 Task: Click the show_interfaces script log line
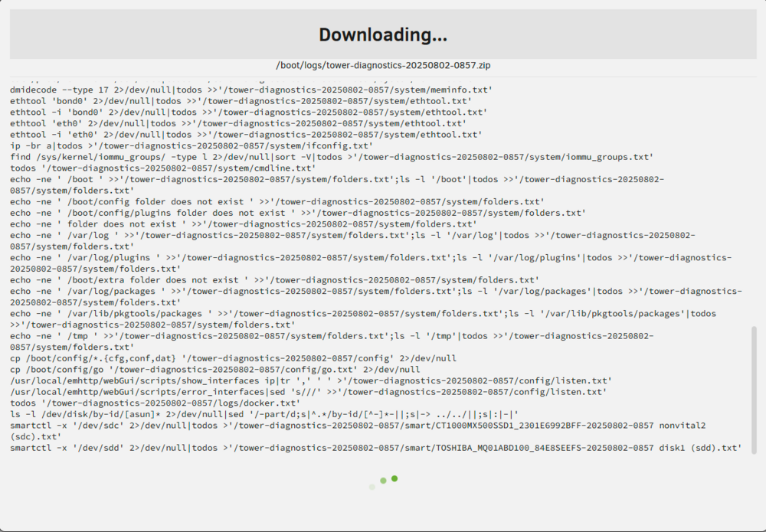tap(311, 381)
